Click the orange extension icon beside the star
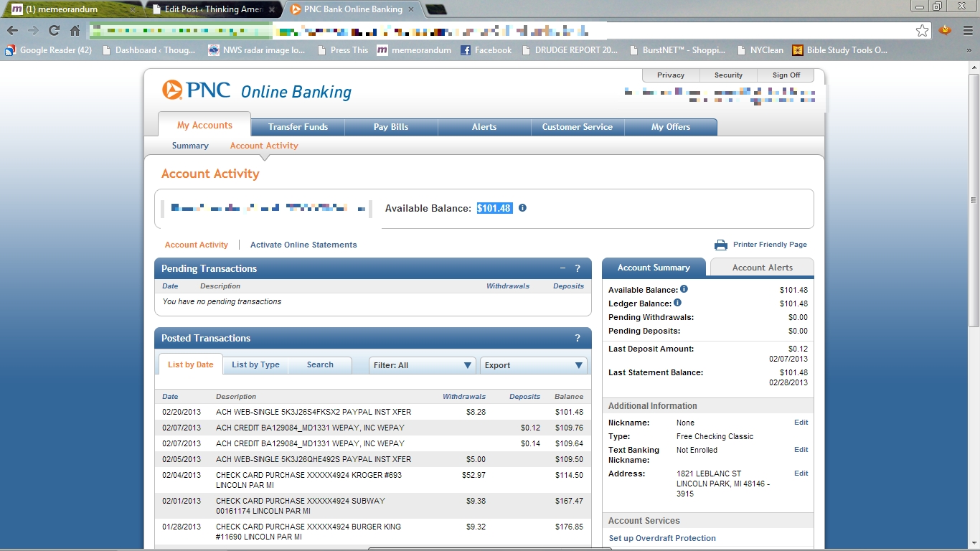Viewport: 980px width, 551px height. [x=945, y=30]
